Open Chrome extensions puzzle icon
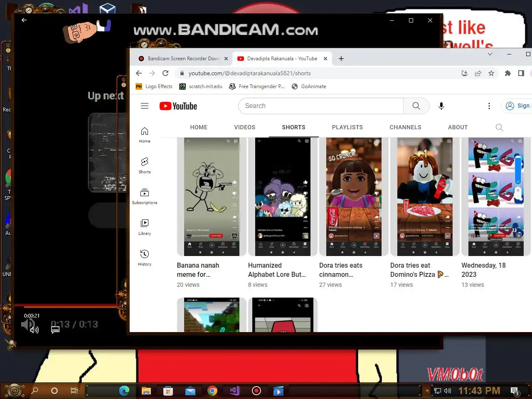This screenshot has height=399, width=532. click(x=507, y=73)
